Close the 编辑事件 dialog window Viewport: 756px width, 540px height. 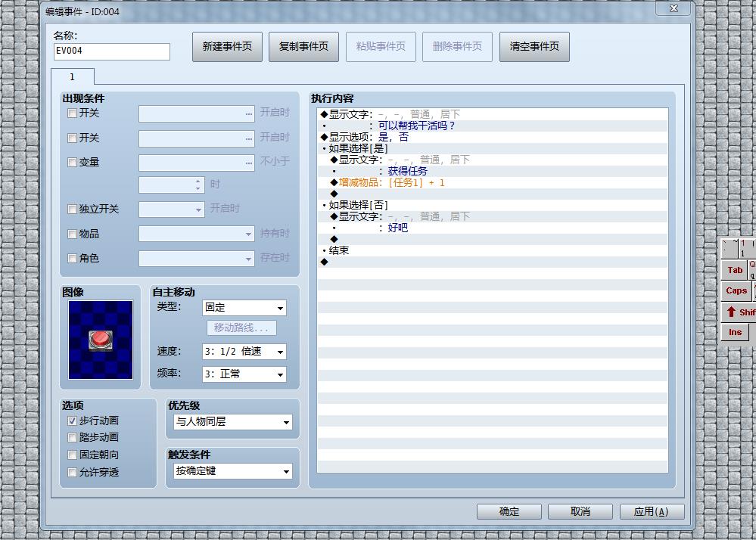tap(674, 8)
